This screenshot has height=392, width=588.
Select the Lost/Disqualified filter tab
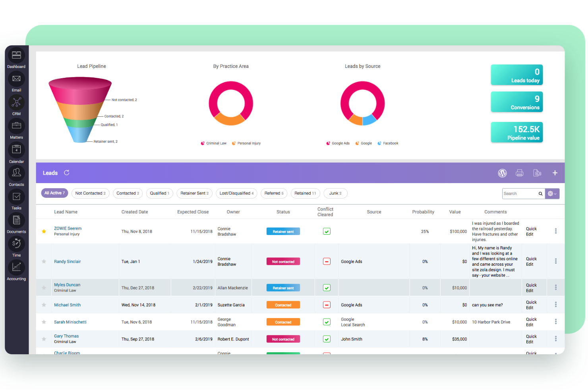tap(236, 193)
